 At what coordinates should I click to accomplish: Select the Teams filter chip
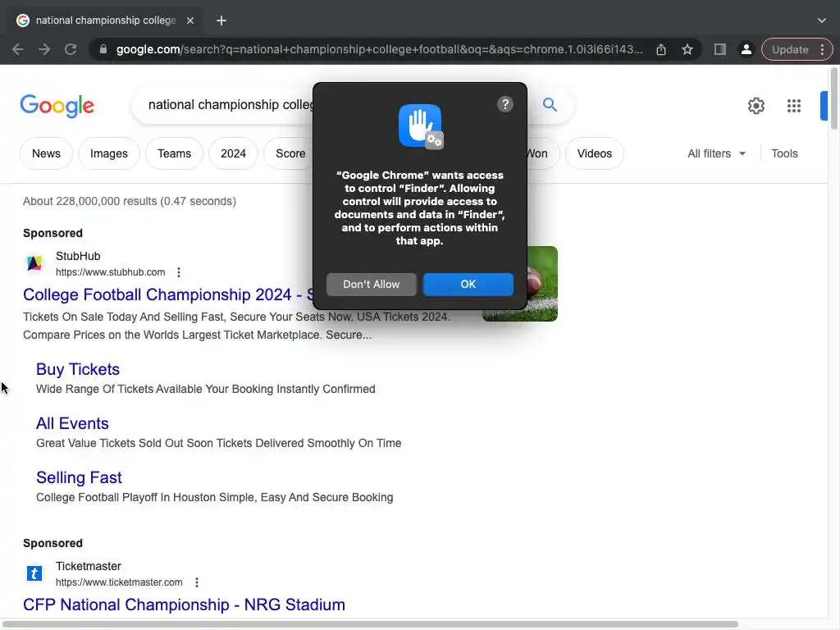[174, 153]
